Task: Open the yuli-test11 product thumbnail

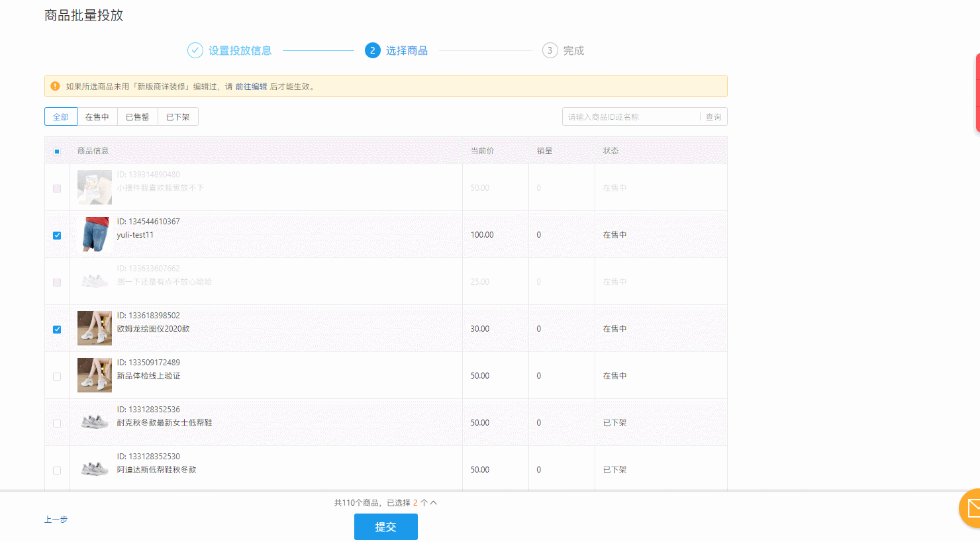Action: point(95,234)
